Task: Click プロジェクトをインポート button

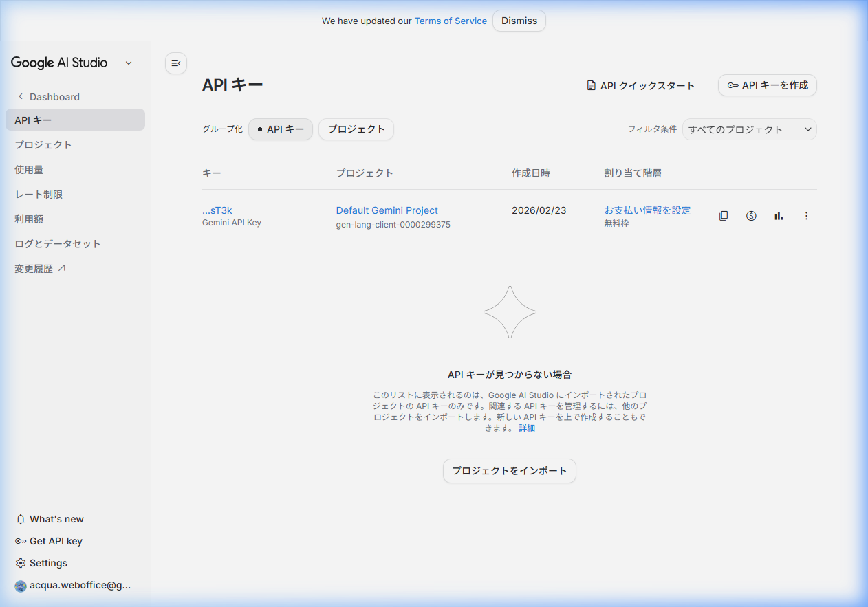Action: coord(510,471)
